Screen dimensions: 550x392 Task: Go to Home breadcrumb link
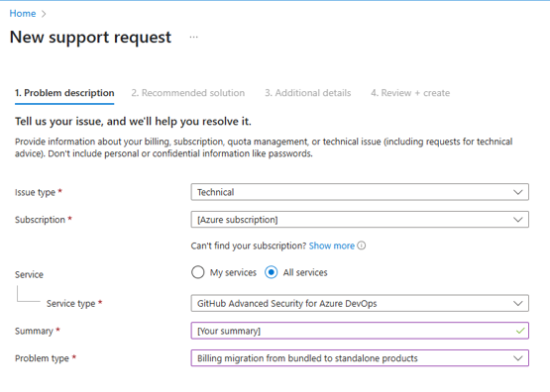pos(23,13)
